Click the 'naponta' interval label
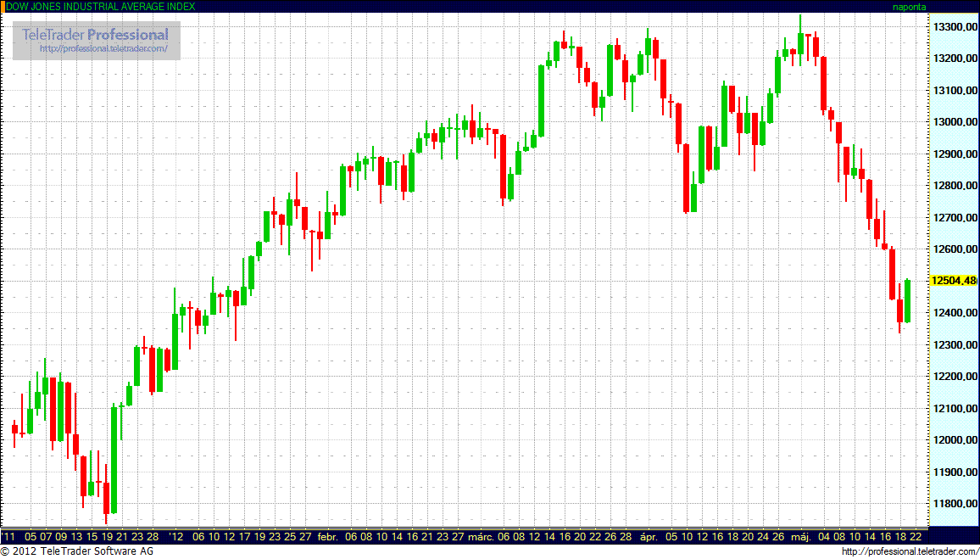 click(x=910, y=7)
